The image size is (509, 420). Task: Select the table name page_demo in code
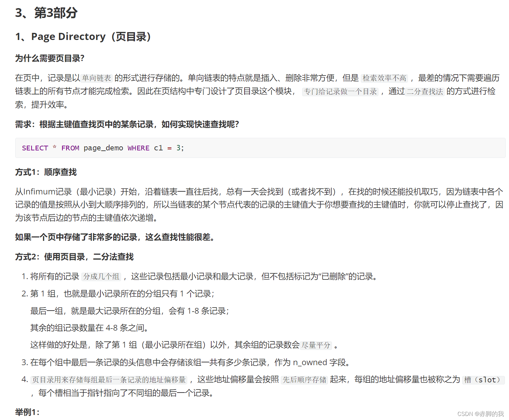(x=103, y=148)
